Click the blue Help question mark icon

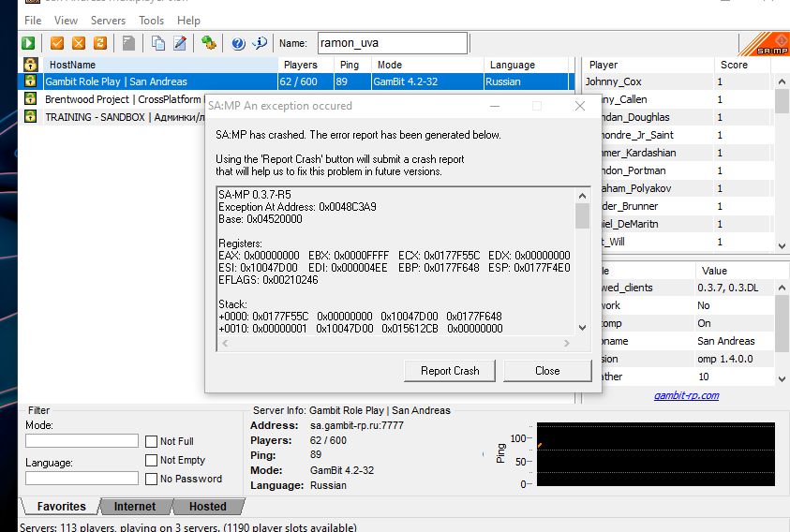[x=238, y=43]
